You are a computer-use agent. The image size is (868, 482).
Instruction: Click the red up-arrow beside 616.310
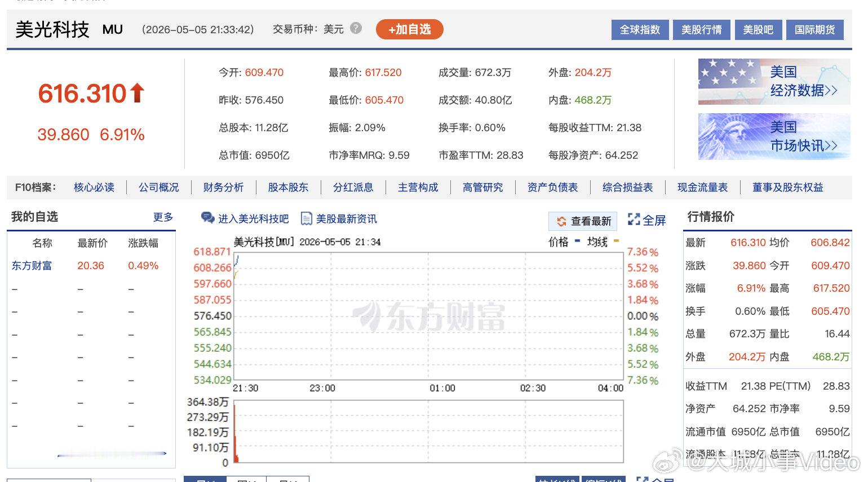point(138,93)
